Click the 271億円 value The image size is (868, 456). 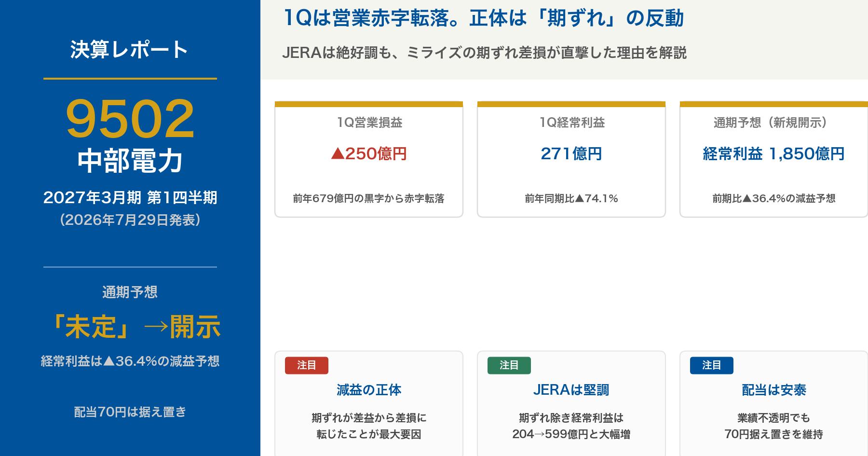coord(571,153)
